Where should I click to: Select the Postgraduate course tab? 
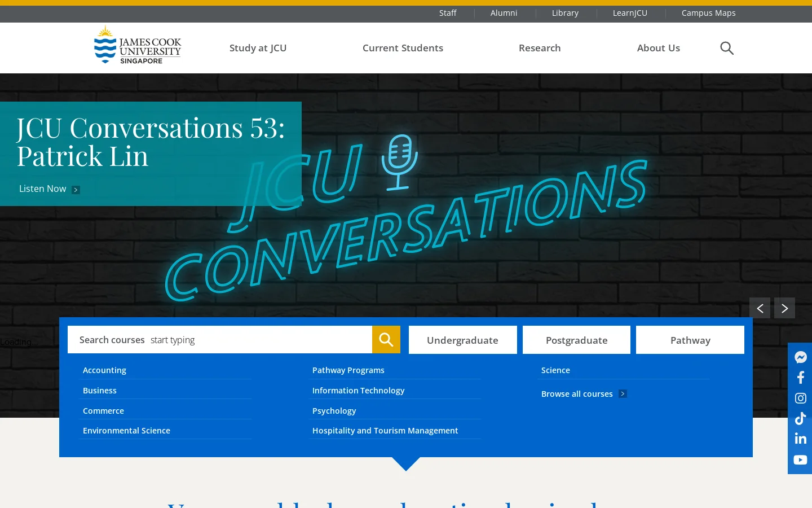(576, 340)
